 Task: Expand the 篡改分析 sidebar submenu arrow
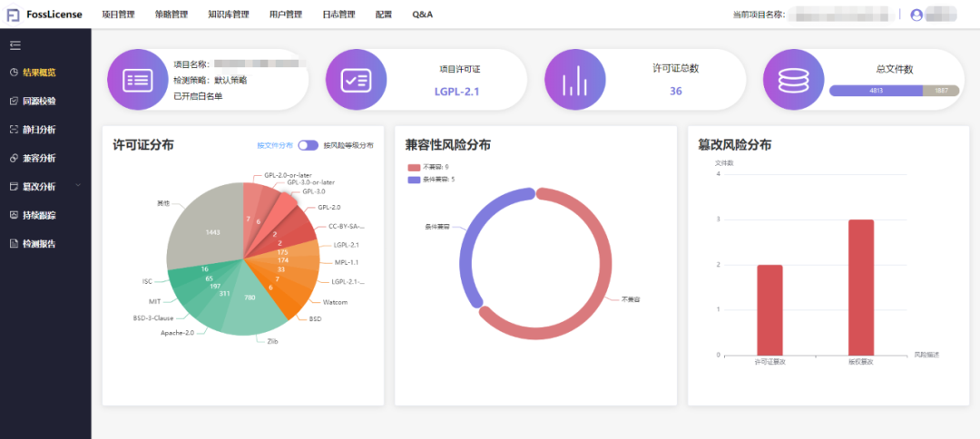pos(78,186)
